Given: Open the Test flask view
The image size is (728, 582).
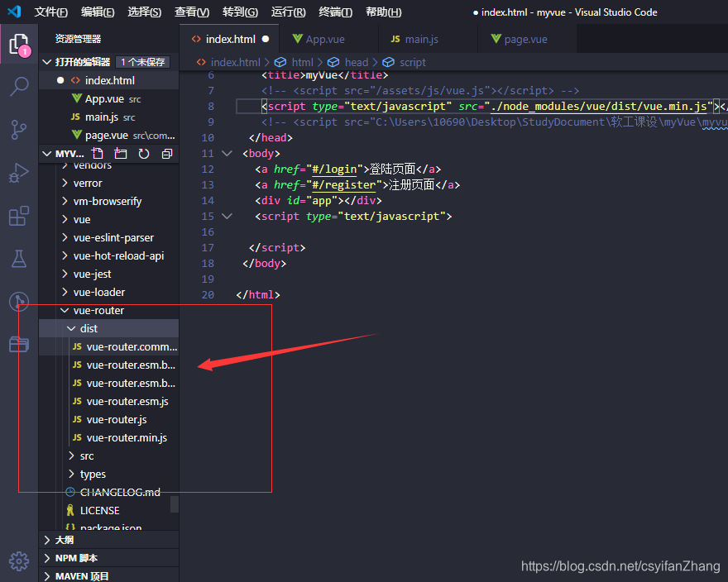Looking at the screenshot, I should point(19,259).
